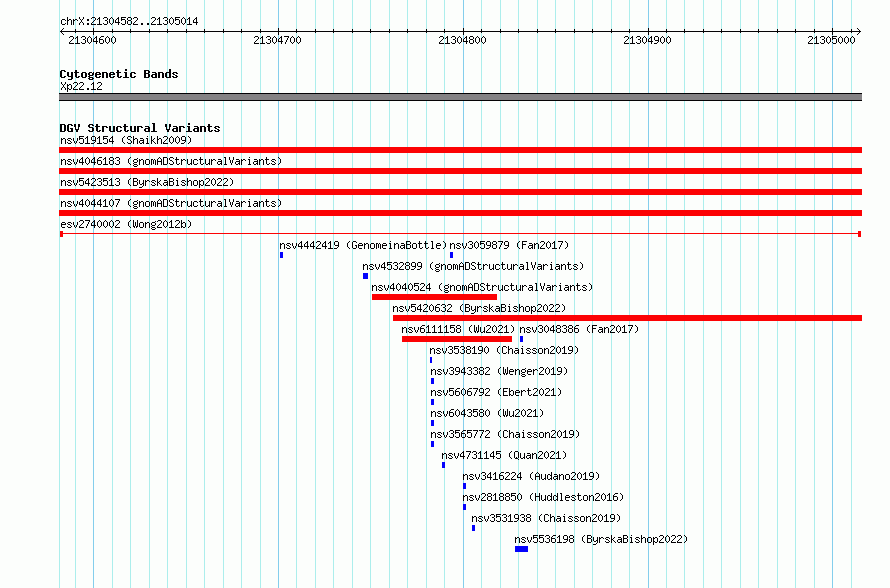Open nsv3048386 (Fan2017) label
890x588 pixels.
pyautogui.click(x=580, y=329)
